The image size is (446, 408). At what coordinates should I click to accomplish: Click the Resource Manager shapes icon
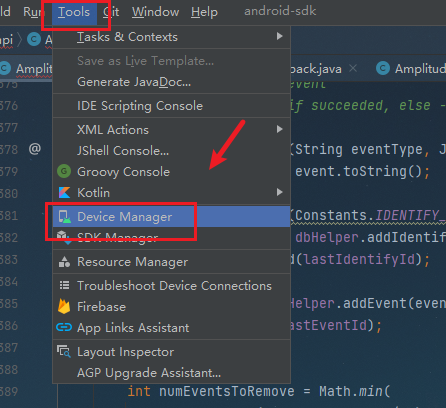tap(64, 262)
